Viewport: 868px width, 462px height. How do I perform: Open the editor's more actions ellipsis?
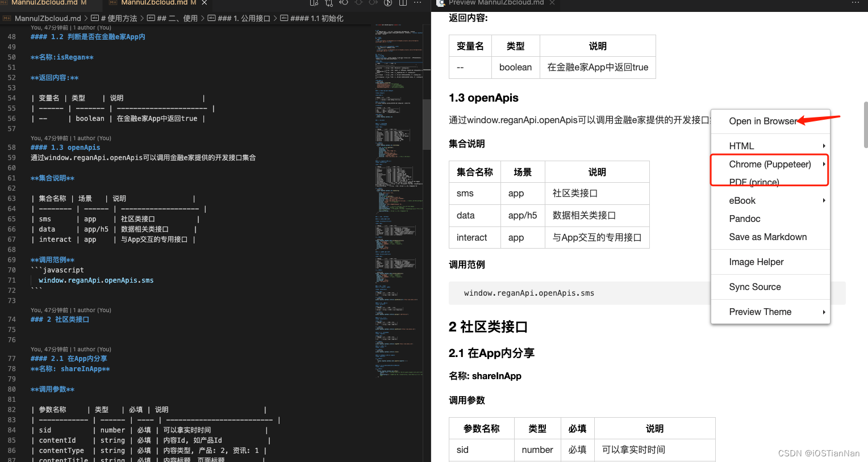418,3
